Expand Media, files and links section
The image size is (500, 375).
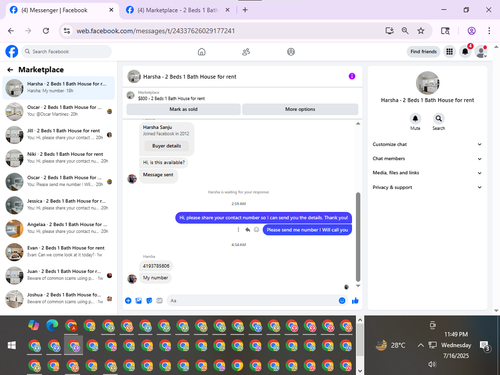pos(427,173)
